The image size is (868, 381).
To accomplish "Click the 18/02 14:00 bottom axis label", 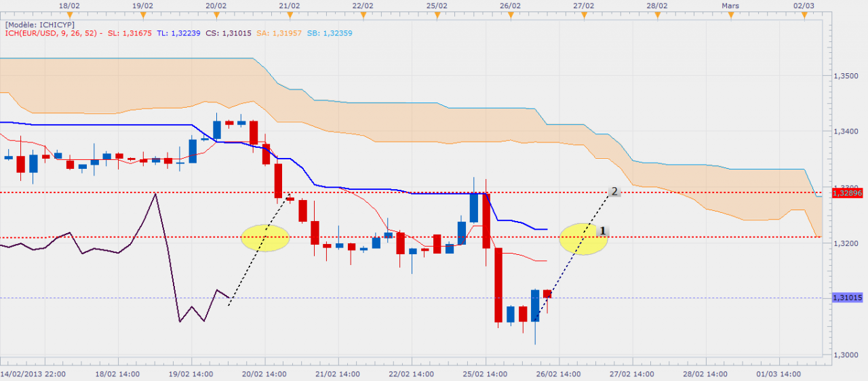I will [119, 374].
